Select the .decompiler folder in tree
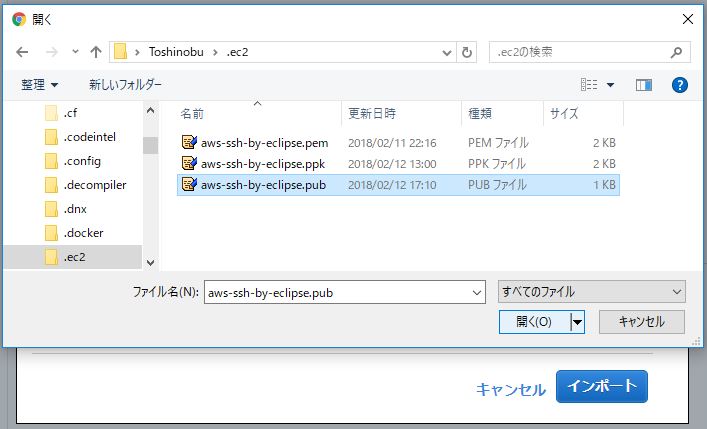707x429 pixels. coord(95,185)
